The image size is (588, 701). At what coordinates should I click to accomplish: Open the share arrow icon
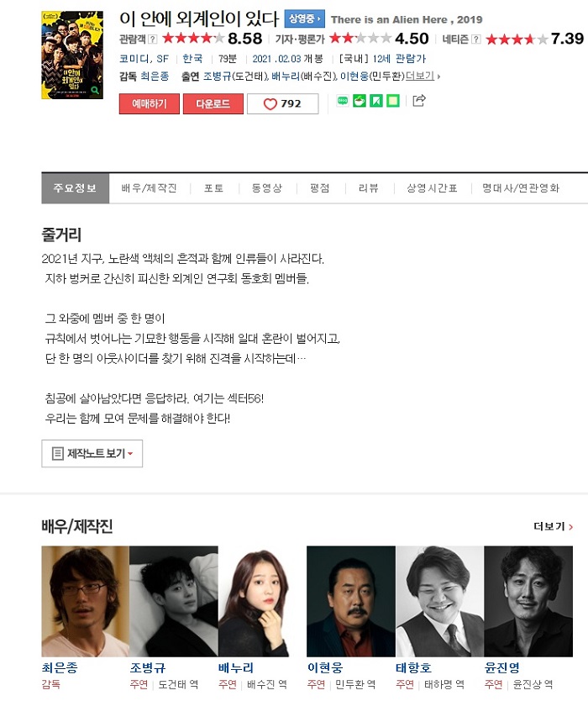pyautogui.click(x=418, y=101)
